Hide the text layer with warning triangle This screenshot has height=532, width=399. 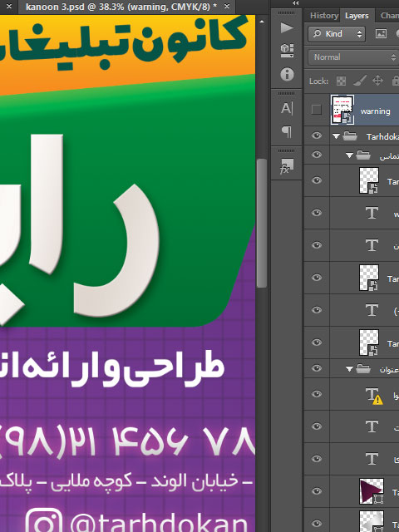pos(317,394)
